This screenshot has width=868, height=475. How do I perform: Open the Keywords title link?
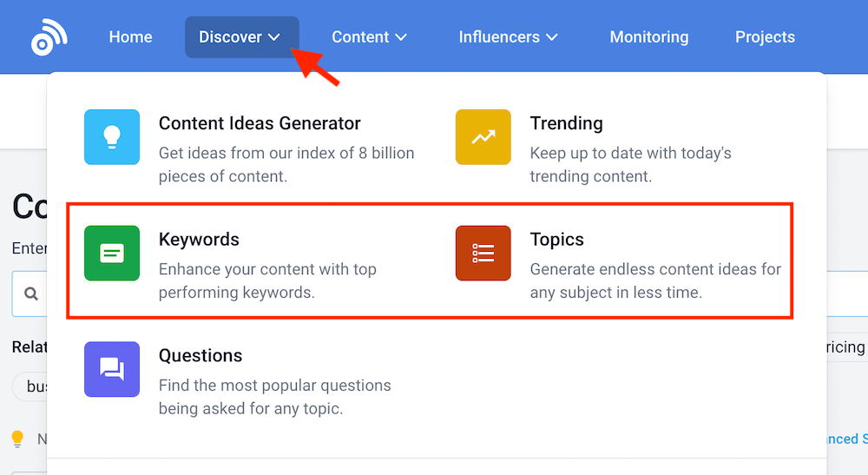click(199, 240)
